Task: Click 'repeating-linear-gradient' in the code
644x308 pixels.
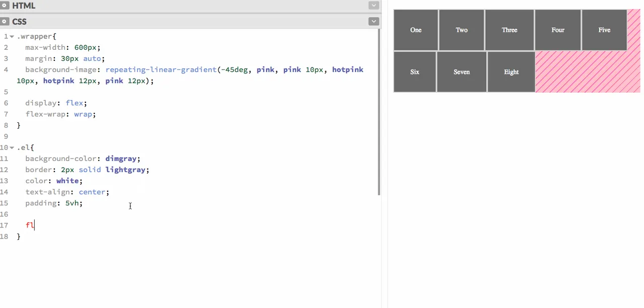Action: tap(160, 70)
